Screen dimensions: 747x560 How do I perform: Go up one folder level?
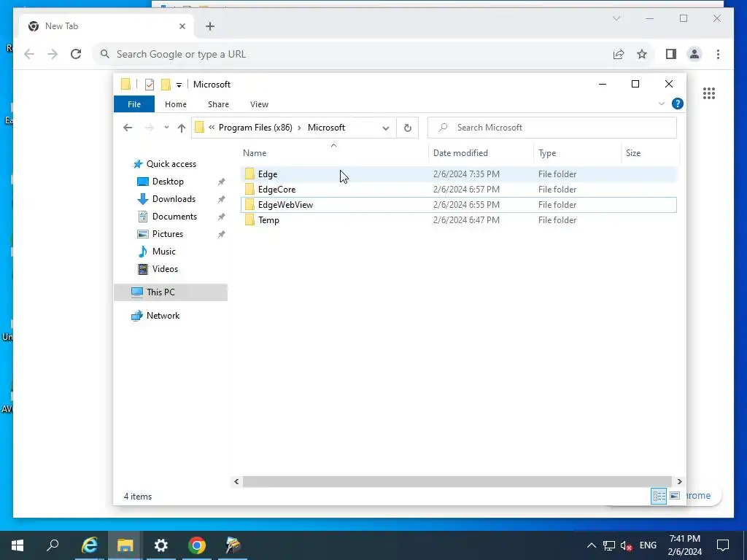182,128
